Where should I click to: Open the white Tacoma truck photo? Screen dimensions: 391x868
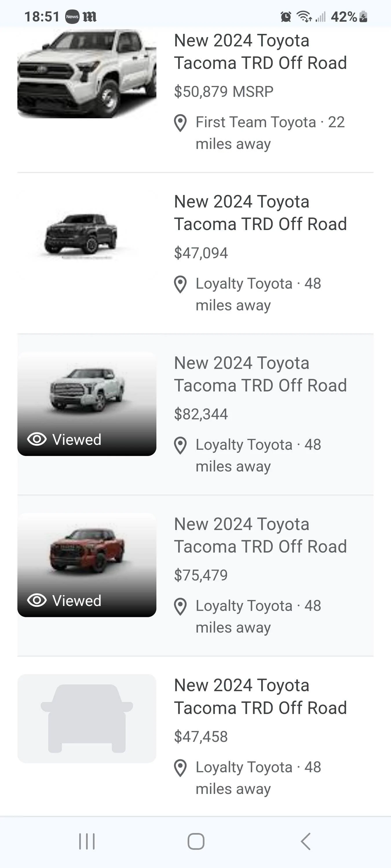click(87, 74)
